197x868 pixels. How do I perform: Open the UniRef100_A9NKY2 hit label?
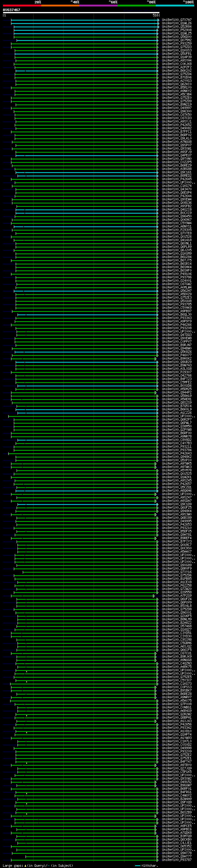coord(177,91)
